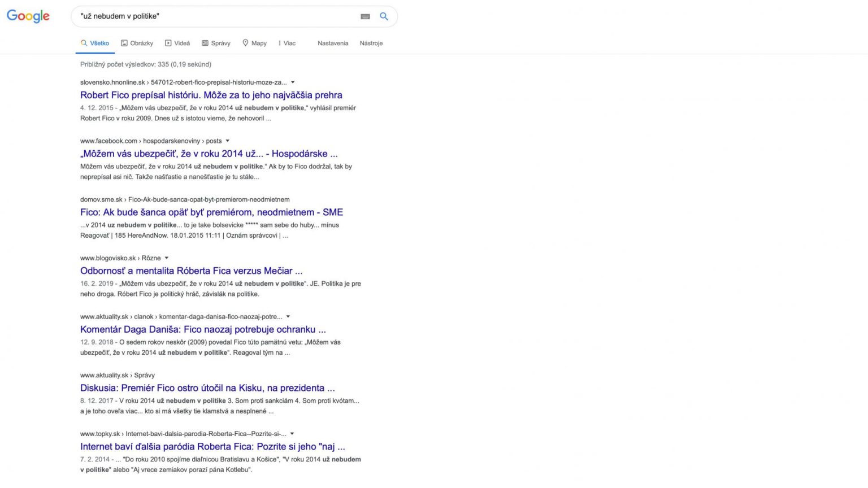
Task: Open 'Komentár Daga Daniša' article link
Action: point(203,329)
